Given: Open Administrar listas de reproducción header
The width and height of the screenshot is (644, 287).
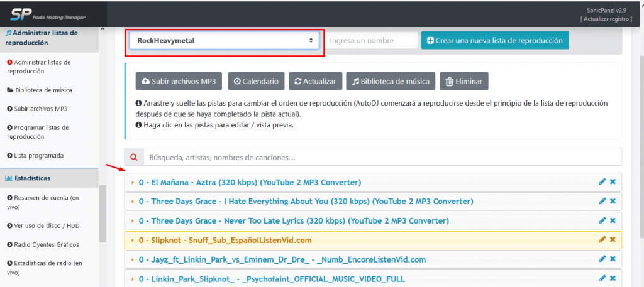Looking at the screenshot, I should [x=49, y=38].
